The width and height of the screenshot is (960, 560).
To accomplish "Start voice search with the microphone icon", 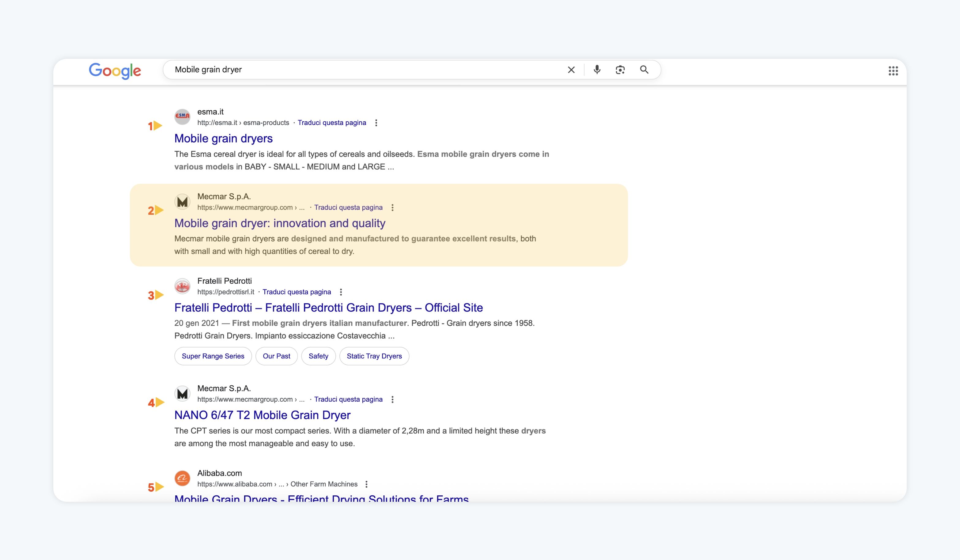I will (x=597, y=70).
